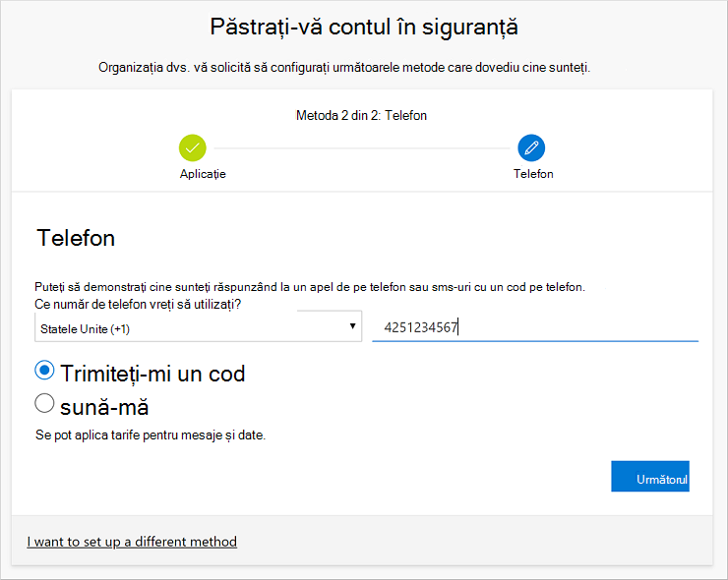The image size is (728, 580).
Task: Select the 'Trimiteți-mi un cod' radio button
Action: coord(44,371)
